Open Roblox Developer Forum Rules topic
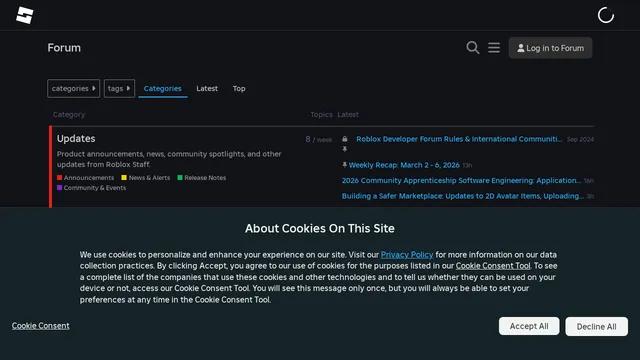Screen dimensions: 640x360 pos(459,139)
